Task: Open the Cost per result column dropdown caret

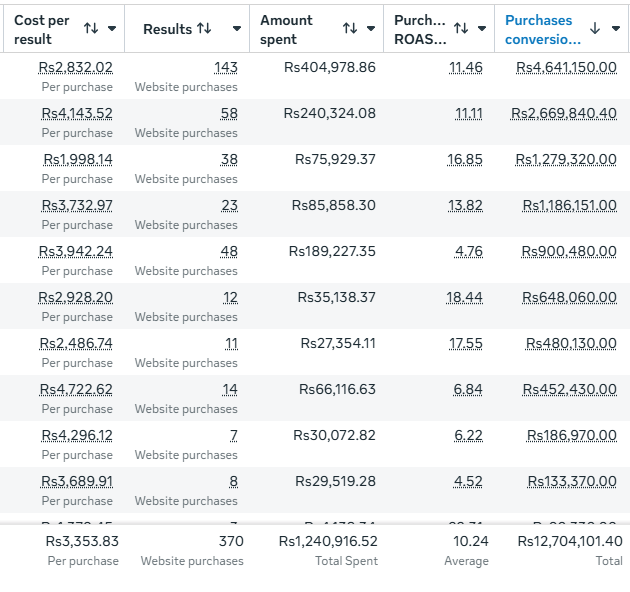Action: pyautogui.click(x=112, y=28)
